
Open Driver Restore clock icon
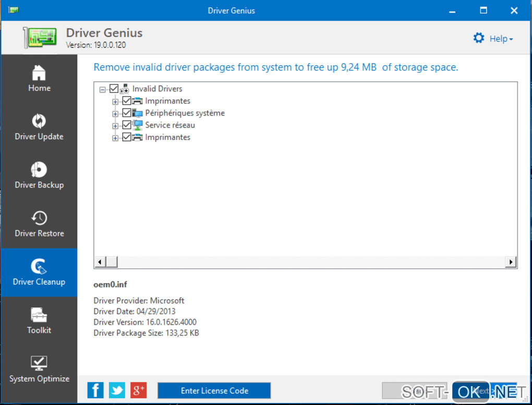(39, 218)
